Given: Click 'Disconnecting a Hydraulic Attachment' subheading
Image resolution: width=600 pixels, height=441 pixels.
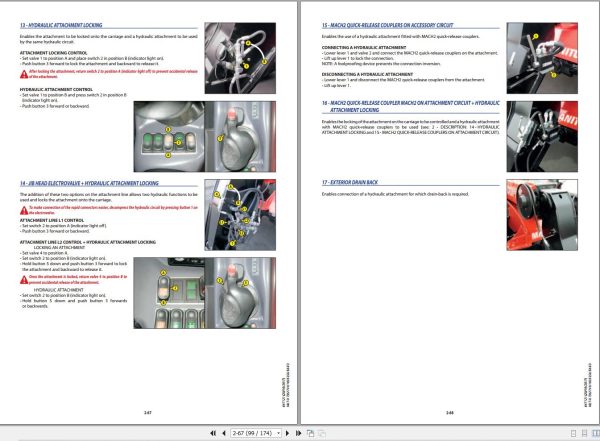Looking at the screenshot, I should coord(367,74).
